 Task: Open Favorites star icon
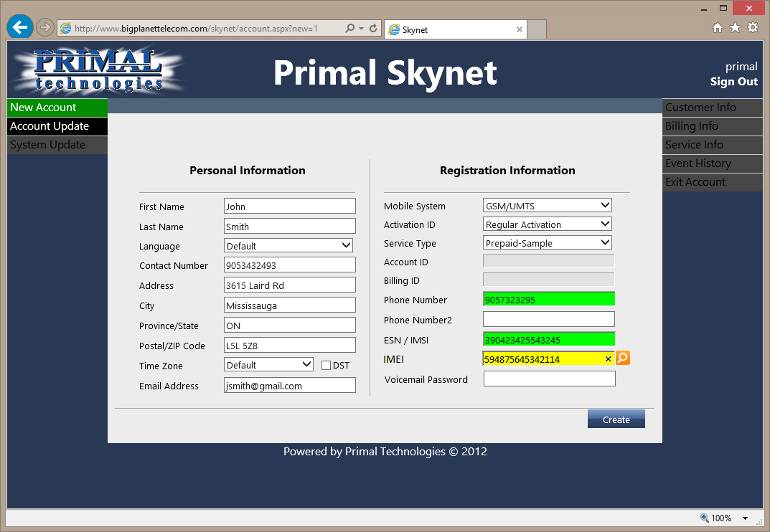[735, 28]
